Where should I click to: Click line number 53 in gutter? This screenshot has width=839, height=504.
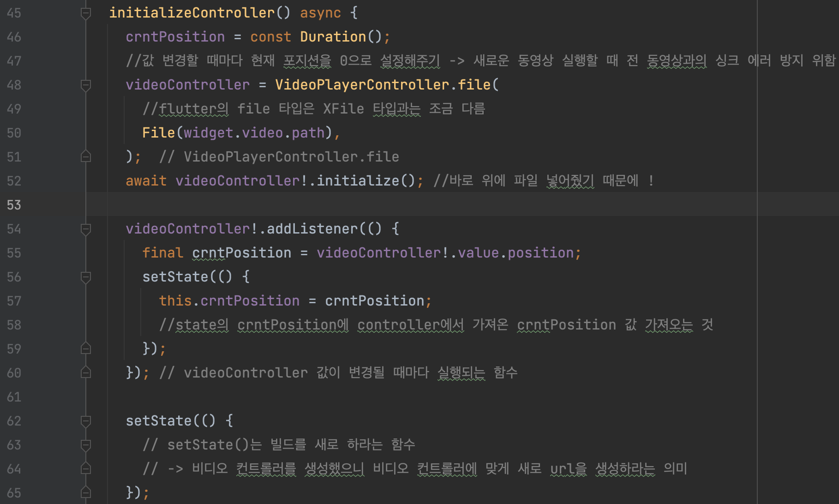(14, 205)
